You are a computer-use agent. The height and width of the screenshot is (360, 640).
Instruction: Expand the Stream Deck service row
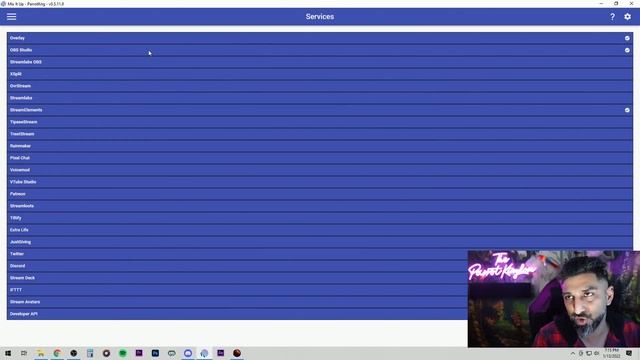(238, 278)
